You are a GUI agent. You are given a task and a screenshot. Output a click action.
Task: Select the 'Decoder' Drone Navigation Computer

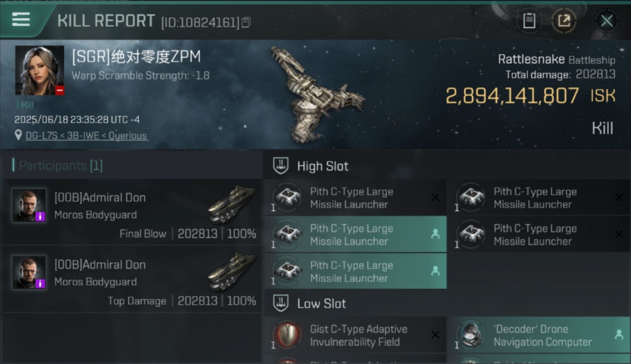pyautogui.click(x=539, y=335)
